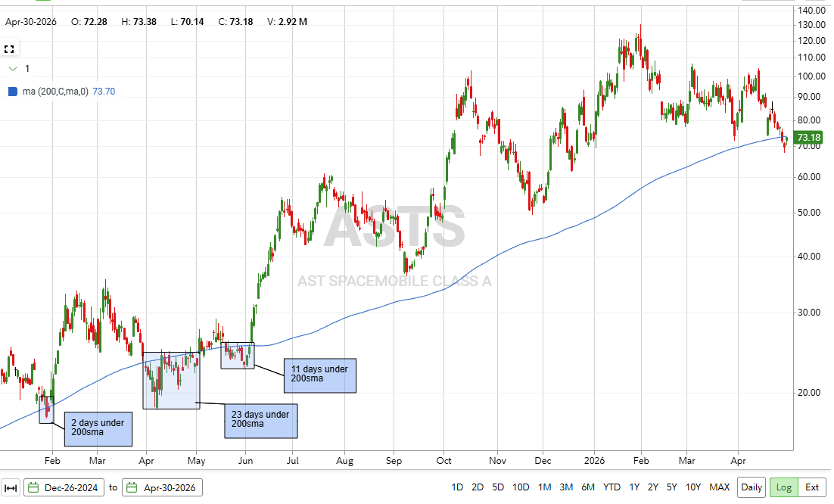Open the ma (200,C,ma,0) indicator settings
This screenshot has height=504, width=834.
click(x=55, y=92)
